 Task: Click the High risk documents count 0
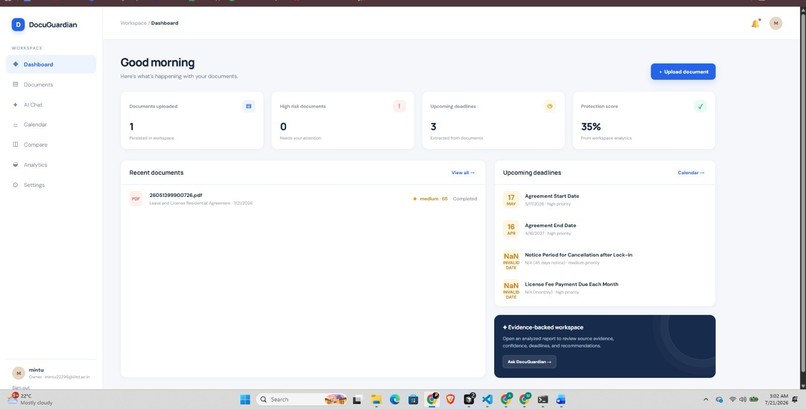(283, 126)
